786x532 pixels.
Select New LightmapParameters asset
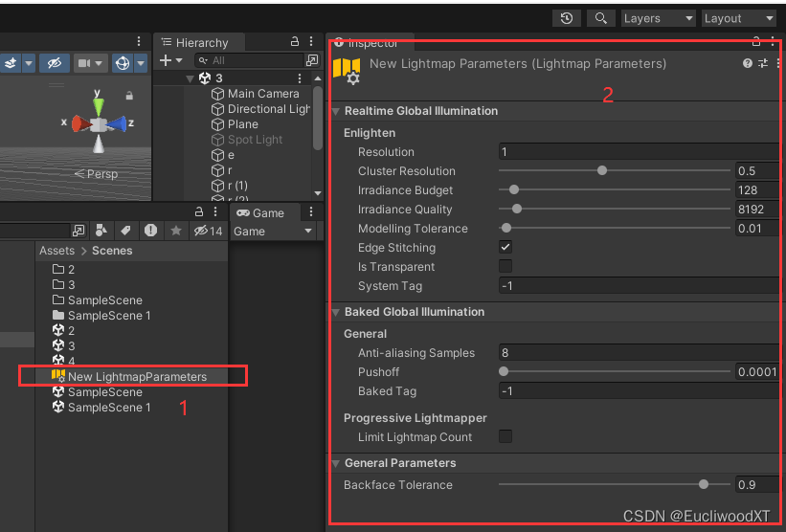pyautogui.click(x=129, y=377)
